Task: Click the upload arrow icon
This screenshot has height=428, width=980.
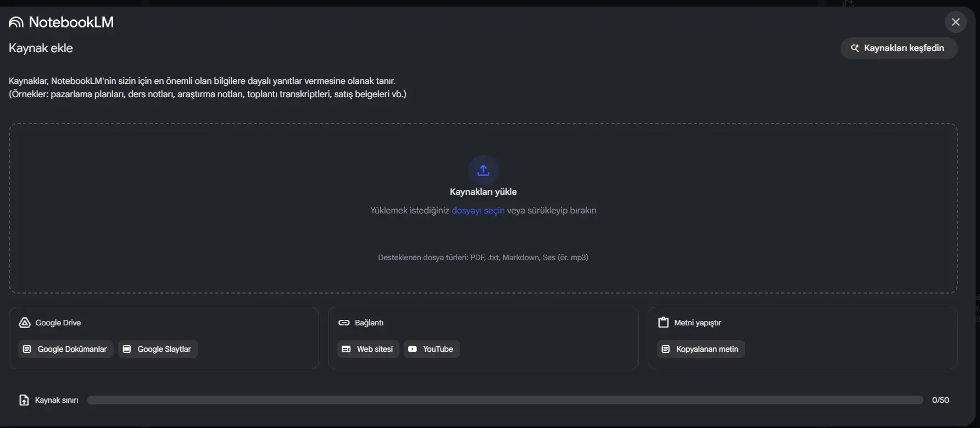Action: click(483, 170)
